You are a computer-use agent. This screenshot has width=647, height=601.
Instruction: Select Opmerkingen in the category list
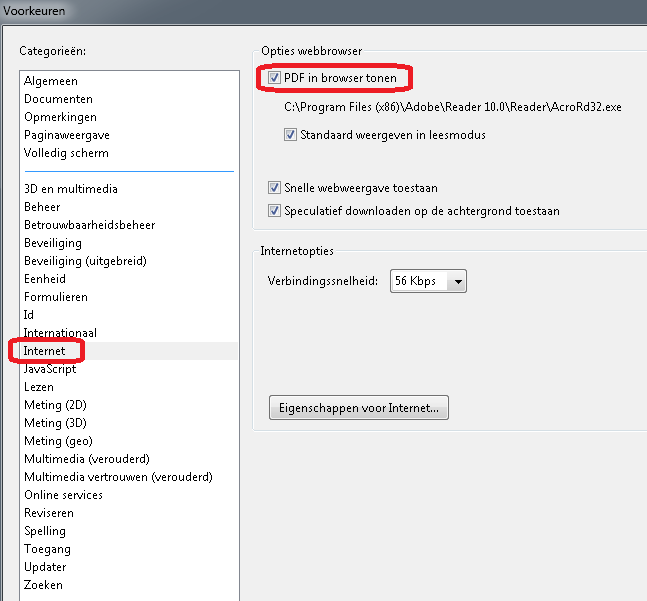[60, 117]
